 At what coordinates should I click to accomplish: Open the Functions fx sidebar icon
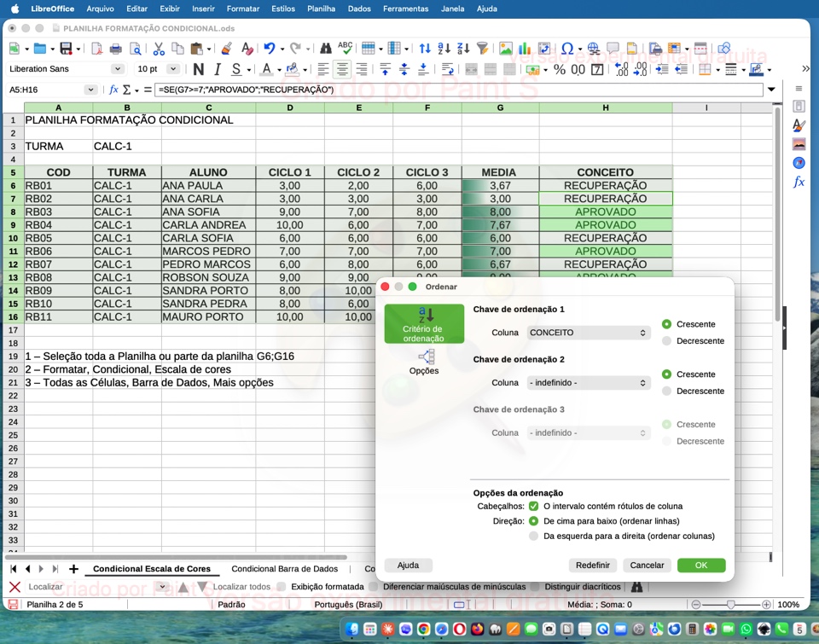[799, 182]
